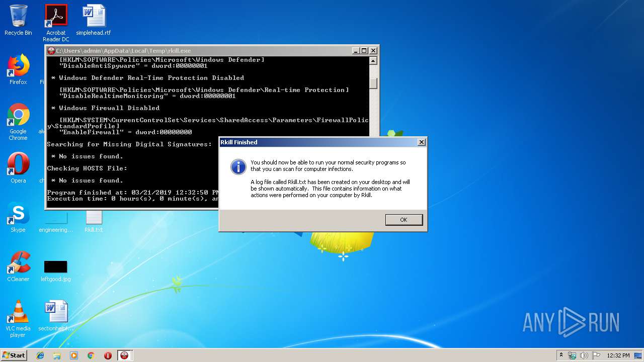Launch the Firefox desktop shortcut
Image resolution: width=644 pixels, height=362 pixels.
pyautogui.click(x=18, y=69)
